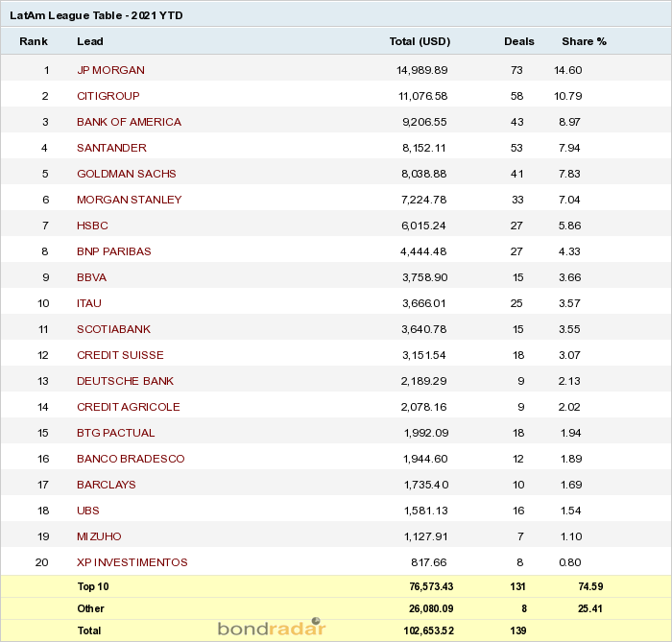Viewport: 672px width, 642px height.
Task: Select total value 3,640.78
Action: point(424,329)
